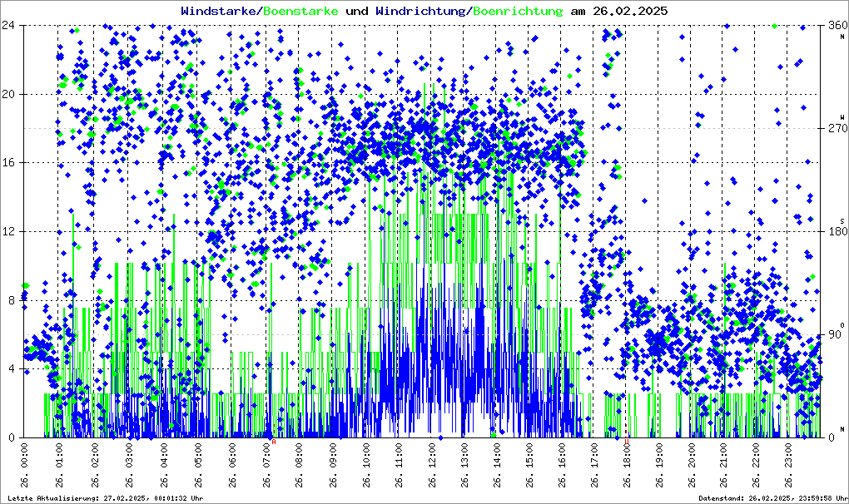Click the blue "Windstarke" title word
Image resolution: width=849 pixels, height=504 pixels.
tap(220, 12)
